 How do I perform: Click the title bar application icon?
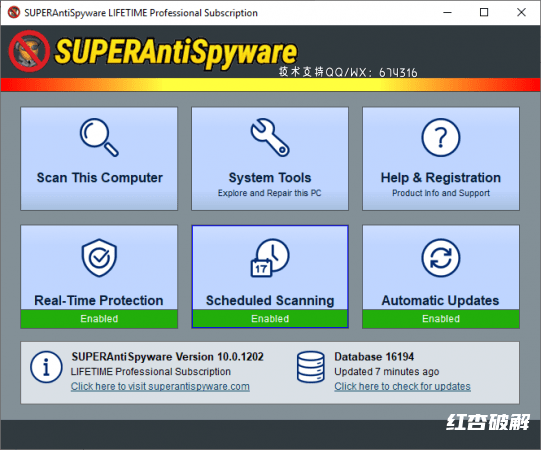[14, 12]
